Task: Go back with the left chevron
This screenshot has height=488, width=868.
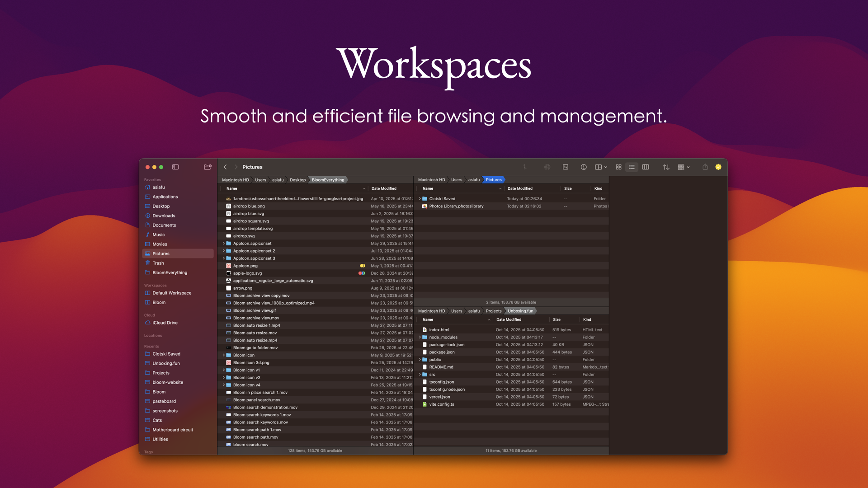Action: tap(225, 167)
